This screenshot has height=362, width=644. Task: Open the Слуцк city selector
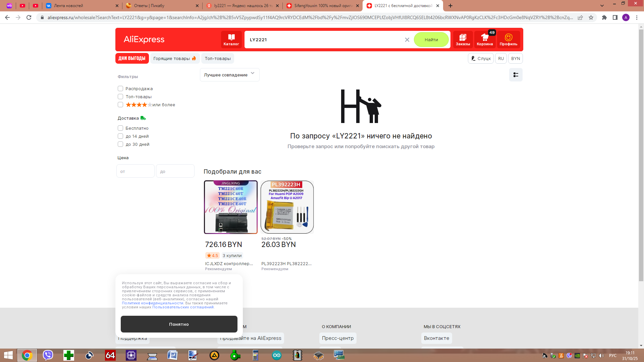[481, 58]
